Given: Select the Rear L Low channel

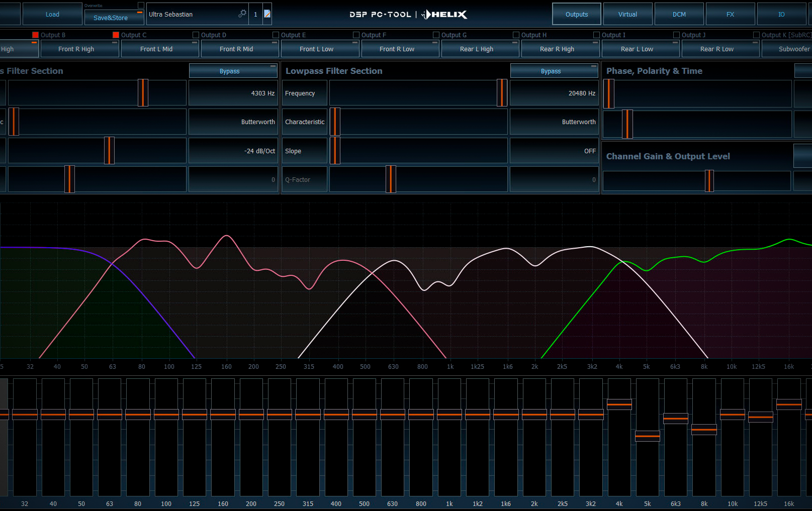Looking at the screenshot, I should [640, 49].
